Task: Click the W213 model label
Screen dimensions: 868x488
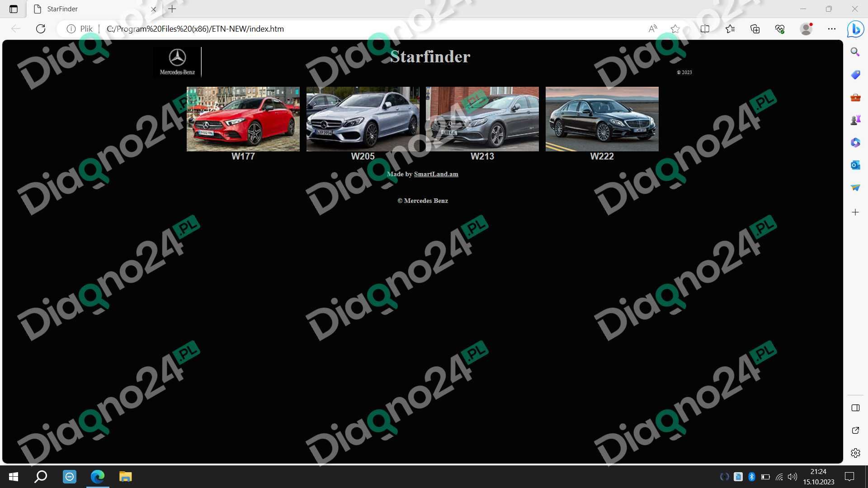Action: coord(482,156)
